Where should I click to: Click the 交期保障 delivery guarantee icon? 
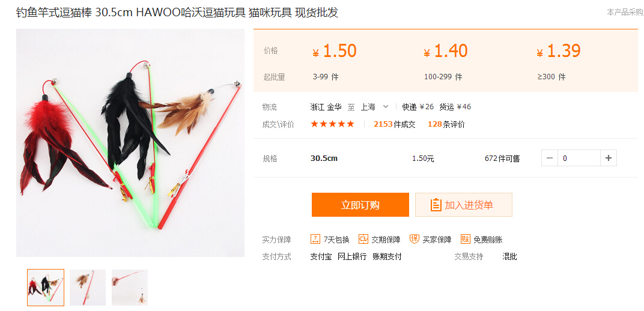[363, 239]
